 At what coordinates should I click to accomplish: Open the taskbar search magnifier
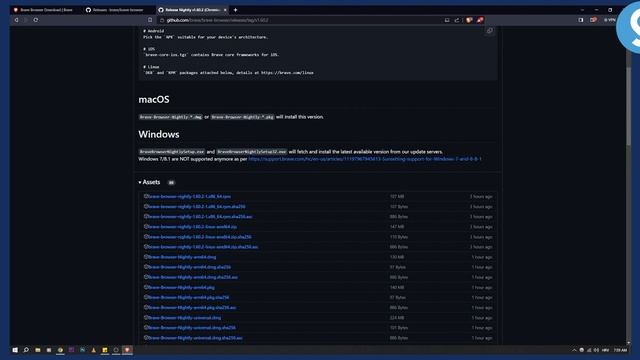26,350
